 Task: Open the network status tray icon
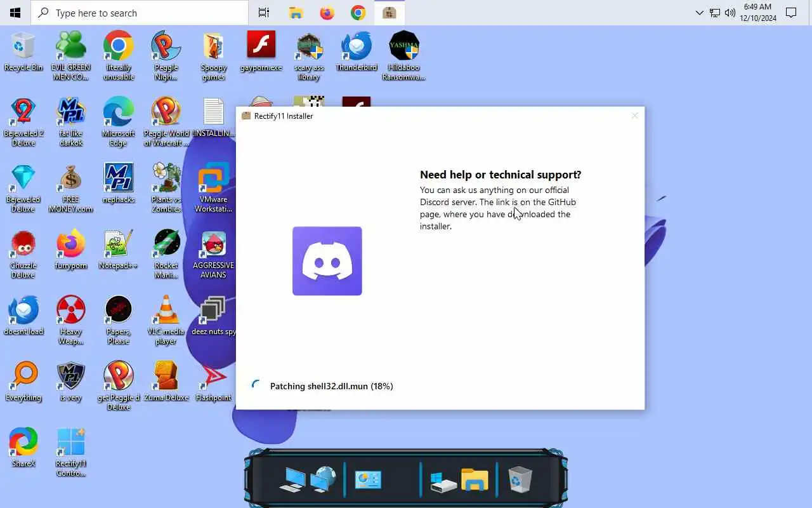pyautogui.click(x=715, y=13)
